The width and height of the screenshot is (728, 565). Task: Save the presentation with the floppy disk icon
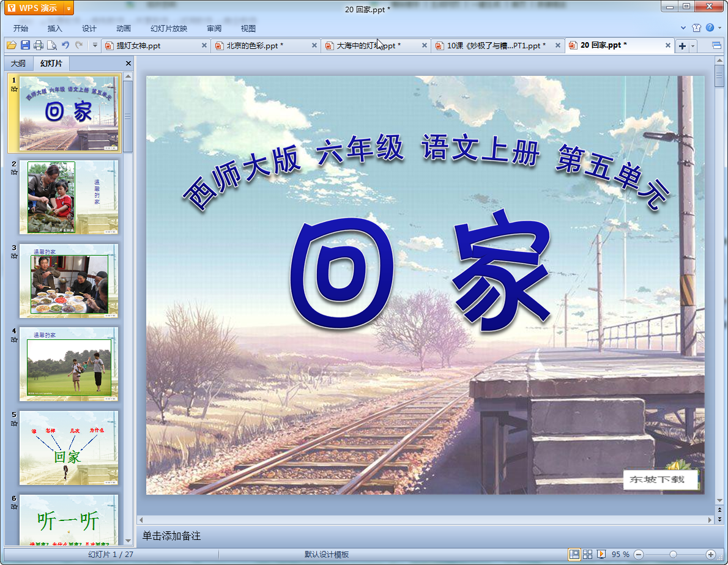click(x=25, y=45)
